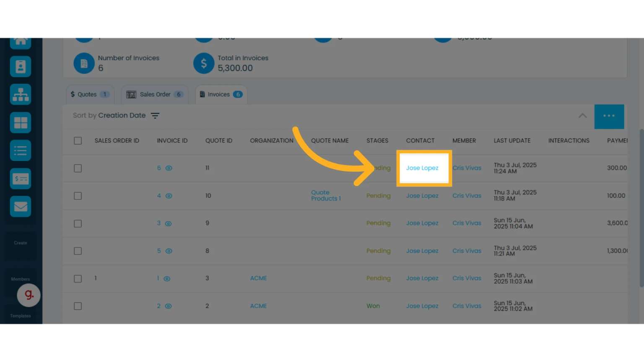Open invoice ID 6 link
This screenshot has height=362, width=644.
click(x=159, y=168)
